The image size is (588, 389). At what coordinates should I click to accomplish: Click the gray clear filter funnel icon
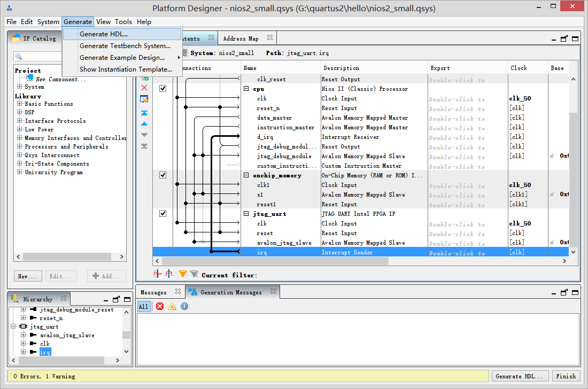(194, 274)
